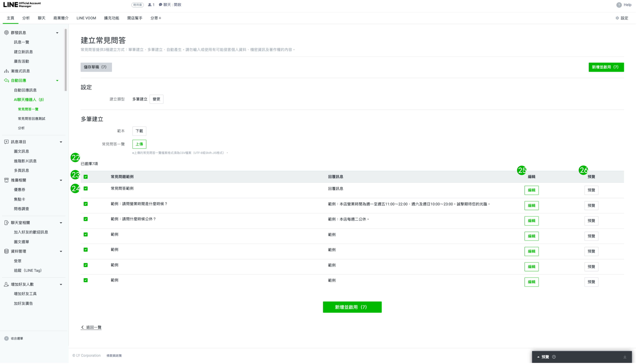
Task: Click the download icon in preview bar
Action: click(625, 357)
